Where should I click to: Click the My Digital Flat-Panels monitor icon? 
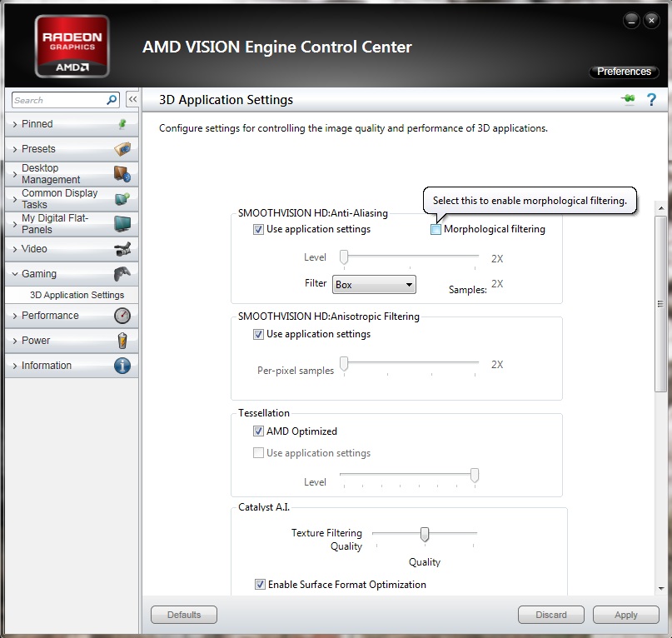[x=122, y=223]
